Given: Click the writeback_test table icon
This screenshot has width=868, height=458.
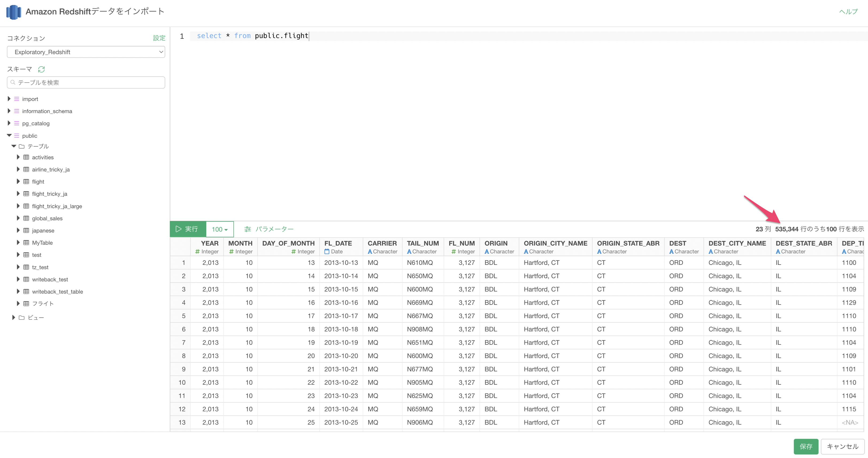Looking at the screenshot, I should point(26,279).
